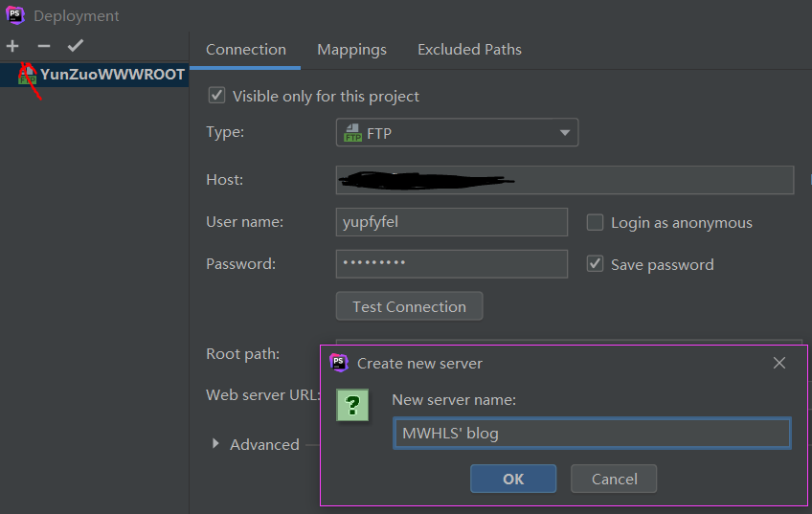Open the Type dropdown arrow

pyautogui.click(x=564, y=133)
